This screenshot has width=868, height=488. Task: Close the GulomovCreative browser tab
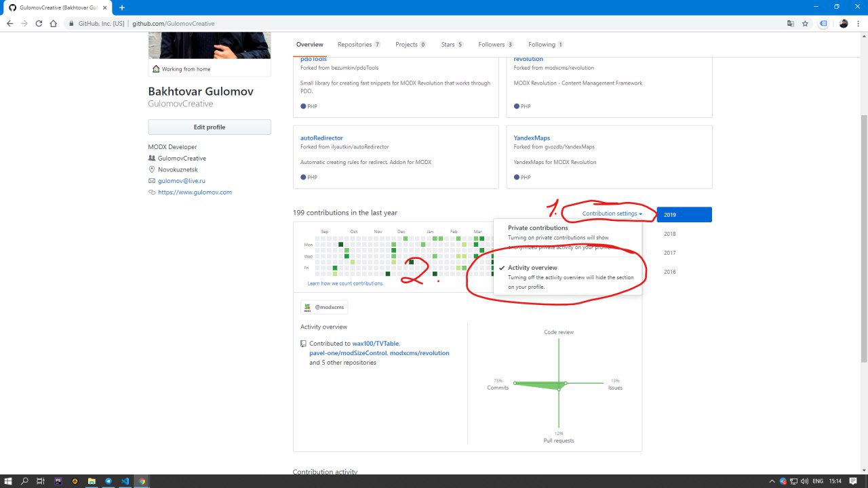coord(104,7)
